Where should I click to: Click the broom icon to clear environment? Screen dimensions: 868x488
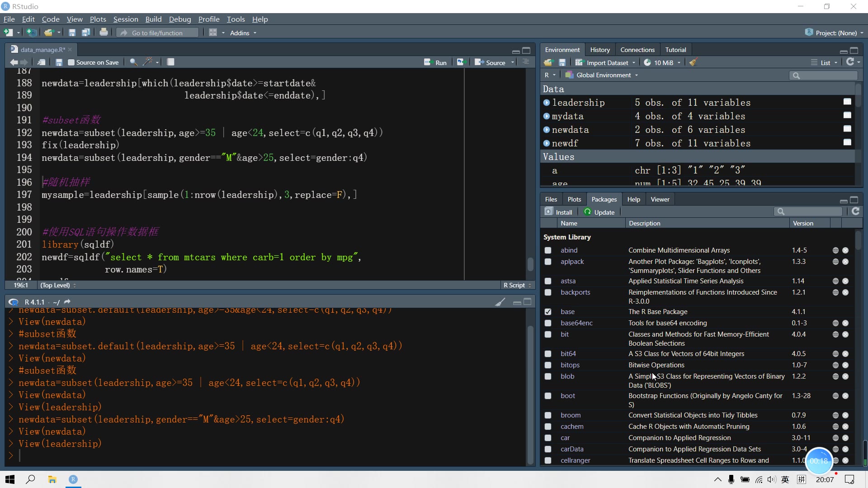(693, 62)
